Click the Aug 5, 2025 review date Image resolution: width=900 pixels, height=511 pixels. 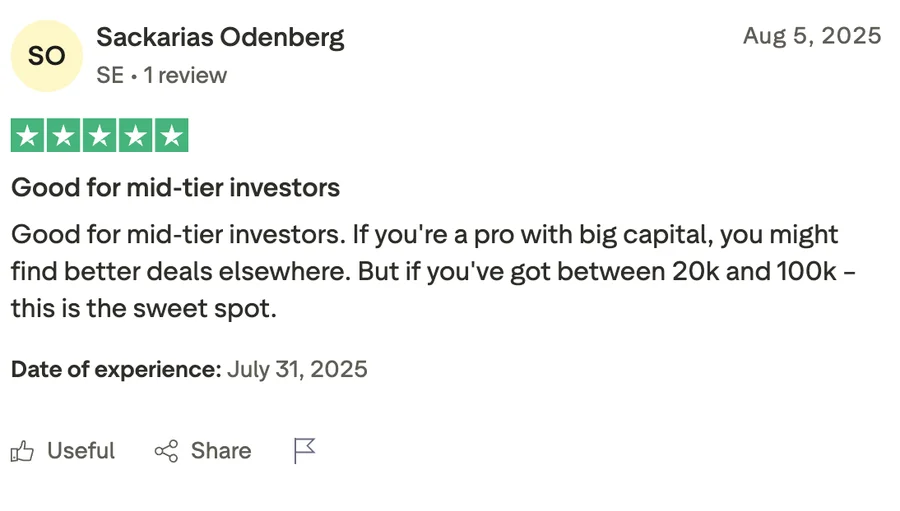click(x=811, y=37)
